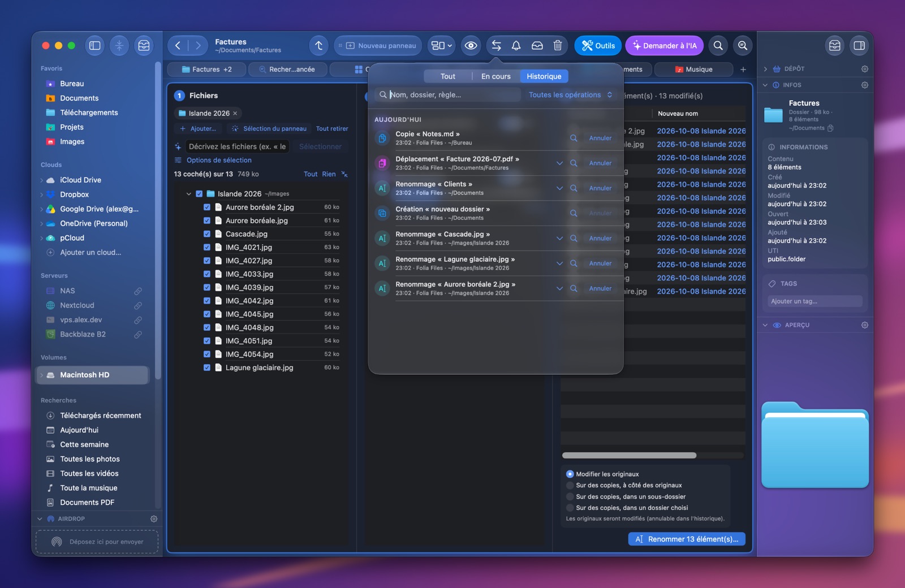Click the horizontal scrollbar in the rename preview
Screen dimensions: 905x588
click(x=629, y=456)
